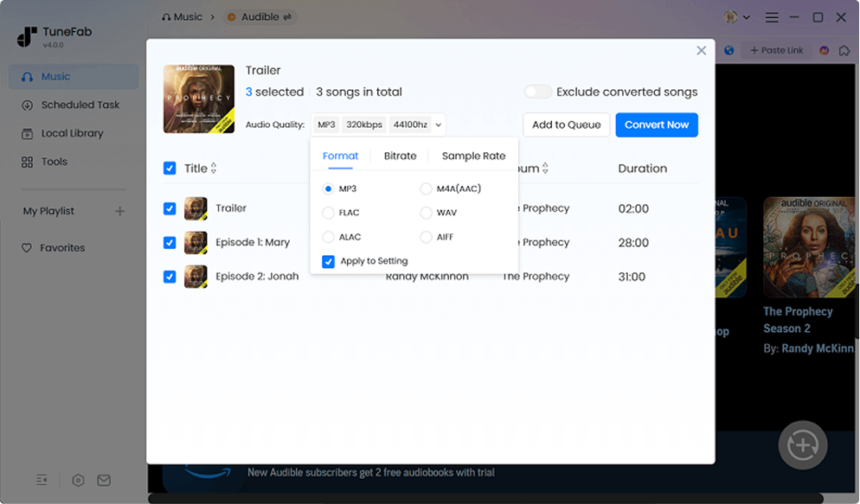This screenshot has height=504, width=860.
Task: Open The Prophecy Season 2 thumbnail
Action: [808, 246]
